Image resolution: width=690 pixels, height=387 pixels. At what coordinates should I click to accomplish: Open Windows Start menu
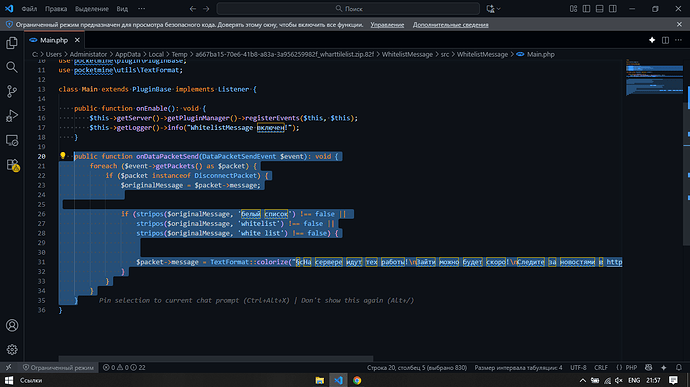(x=8, y=380)
